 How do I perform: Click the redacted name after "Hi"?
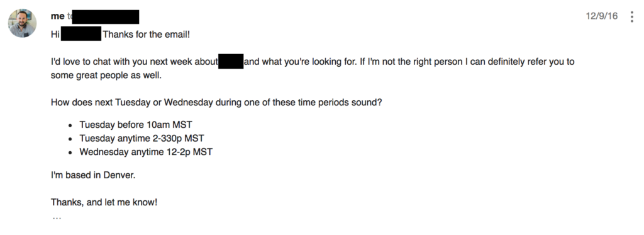point(81,33)
